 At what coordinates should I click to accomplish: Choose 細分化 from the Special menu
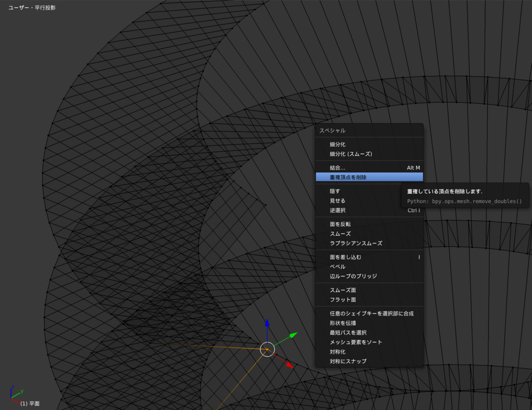click(369, 144)
